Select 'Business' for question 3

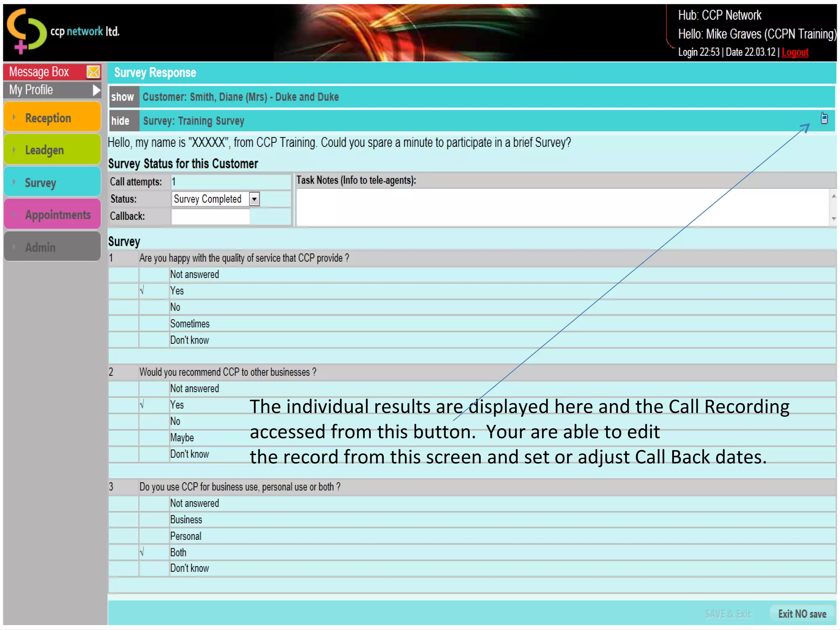pos(186,520)
